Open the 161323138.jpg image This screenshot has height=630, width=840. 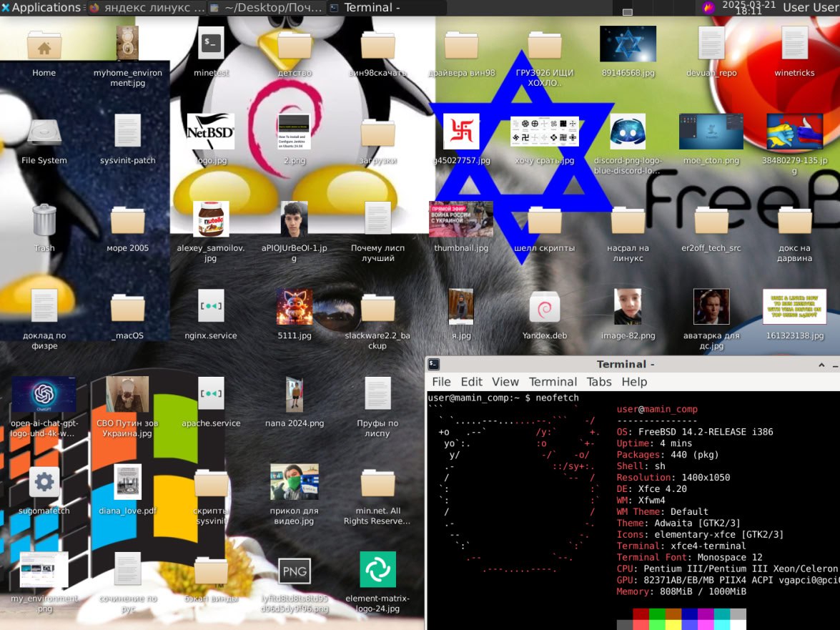point(794,307)
